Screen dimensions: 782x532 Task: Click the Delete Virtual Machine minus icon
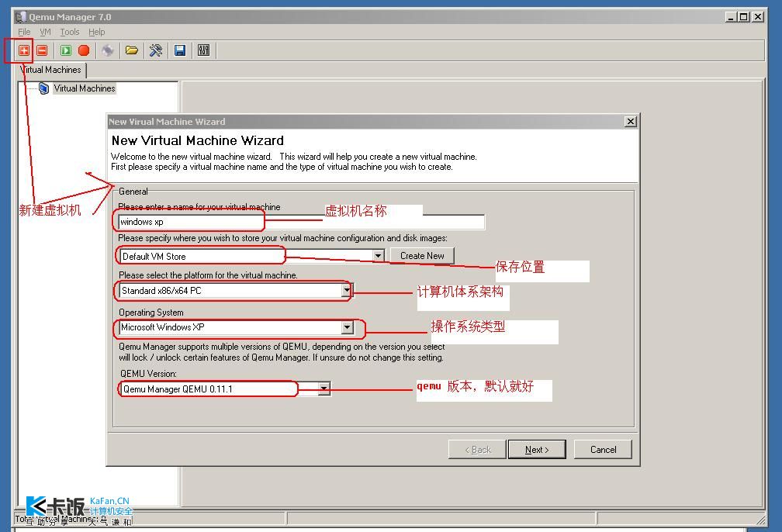coord(43,50)
